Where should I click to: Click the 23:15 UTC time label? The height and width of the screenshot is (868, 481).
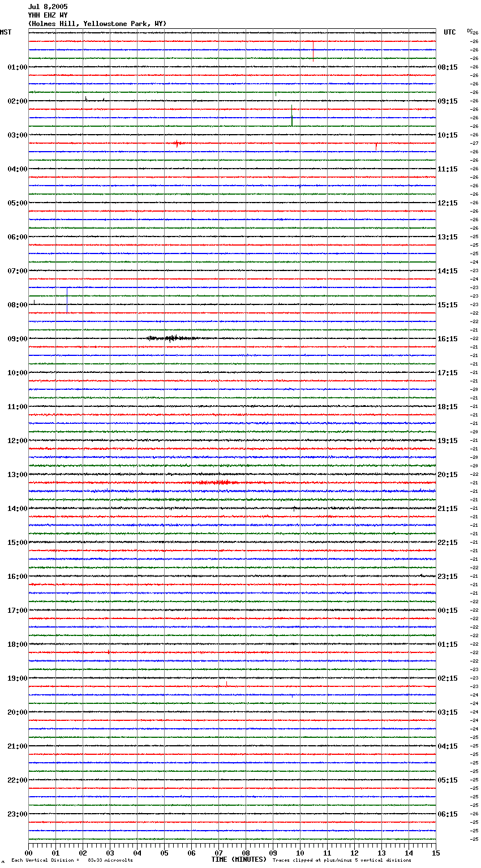[x=448, y=577]
